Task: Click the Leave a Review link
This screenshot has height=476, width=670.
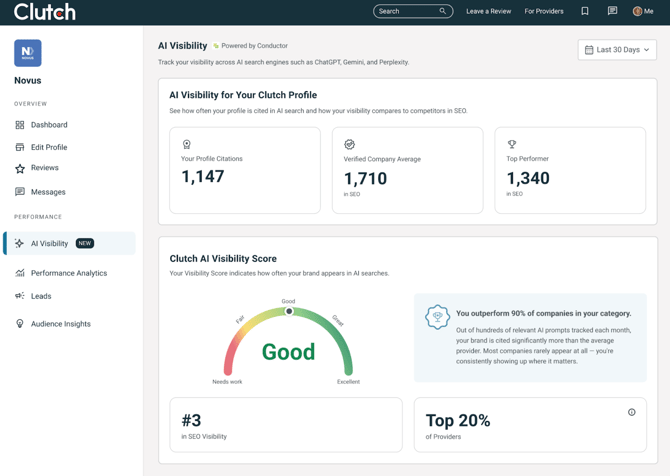Action: [488, 11]
